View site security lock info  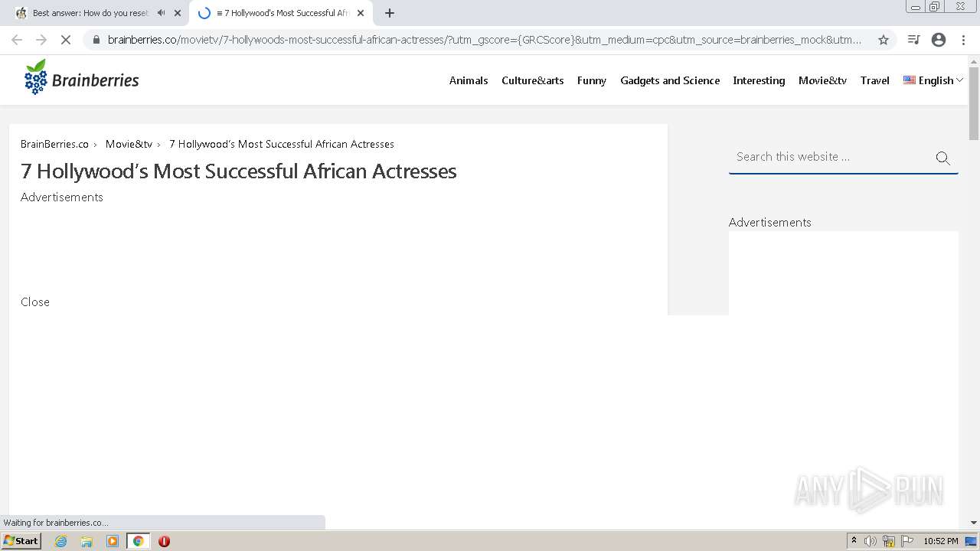[x=96, y=40]
